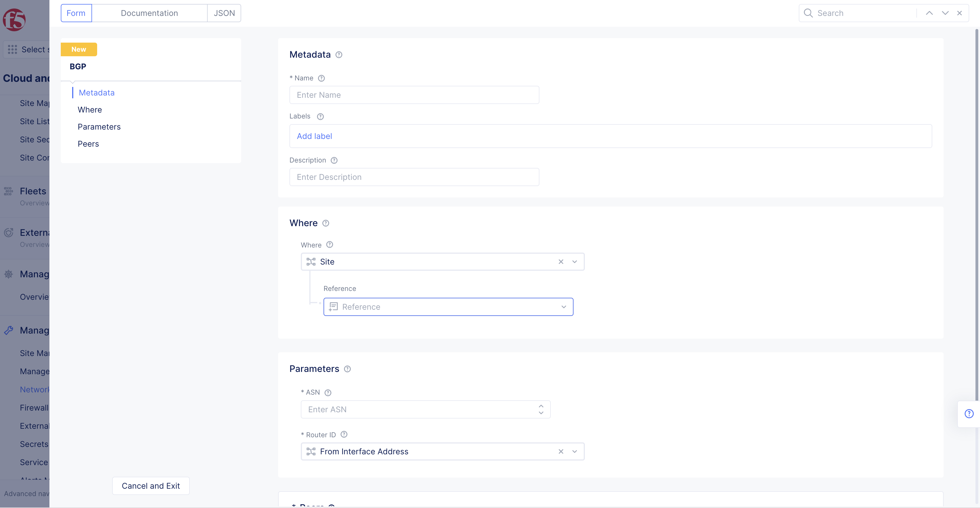Open the Reference dropdown
The width and height of the screenshot is (980, 508).
click(448, 307)
